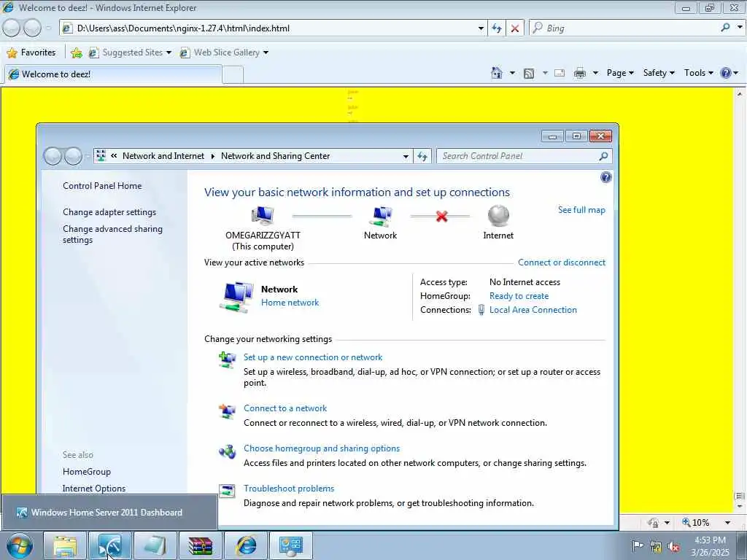Open Windows Explorer from taskbar
This screenshot has height=560, width=747.
click(x=65, y=545)
